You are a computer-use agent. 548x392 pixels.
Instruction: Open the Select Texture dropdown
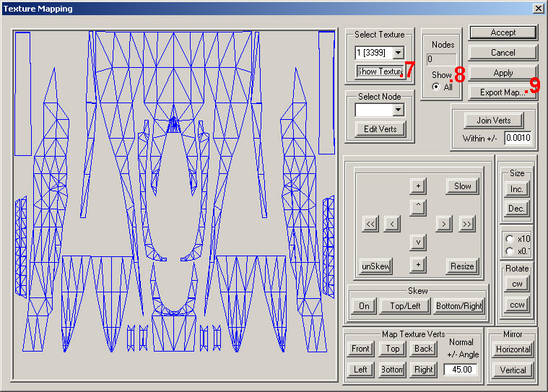point(398,53)
